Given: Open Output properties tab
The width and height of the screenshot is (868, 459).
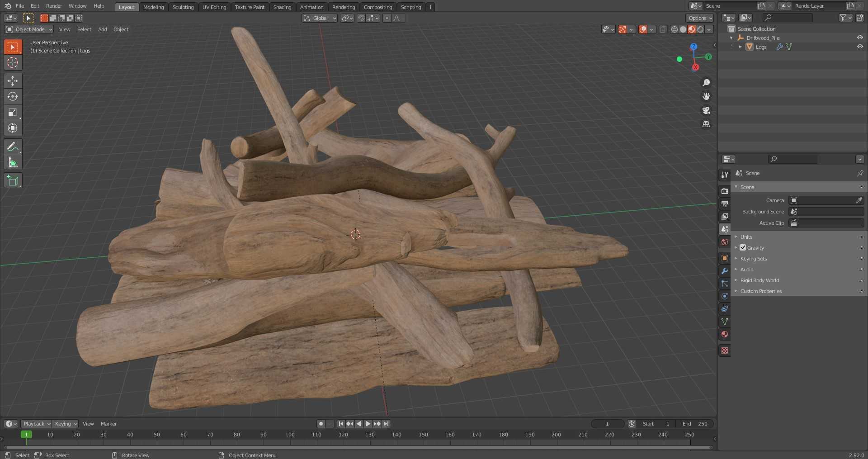Looking at the screenshot, I should (725, 204).
